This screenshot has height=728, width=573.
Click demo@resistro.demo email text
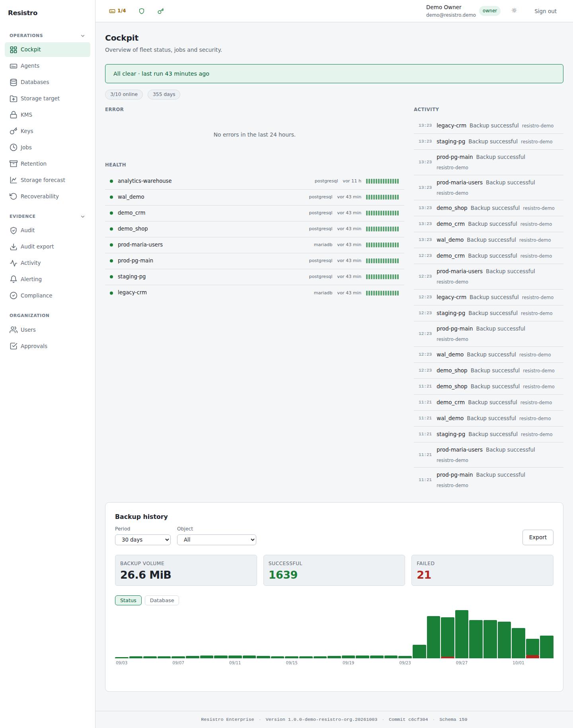pyautogui.click(x=451, y=15)
